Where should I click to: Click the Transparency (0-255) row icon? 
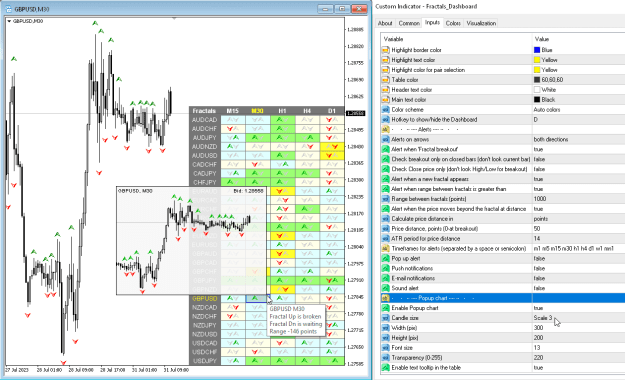385,358
